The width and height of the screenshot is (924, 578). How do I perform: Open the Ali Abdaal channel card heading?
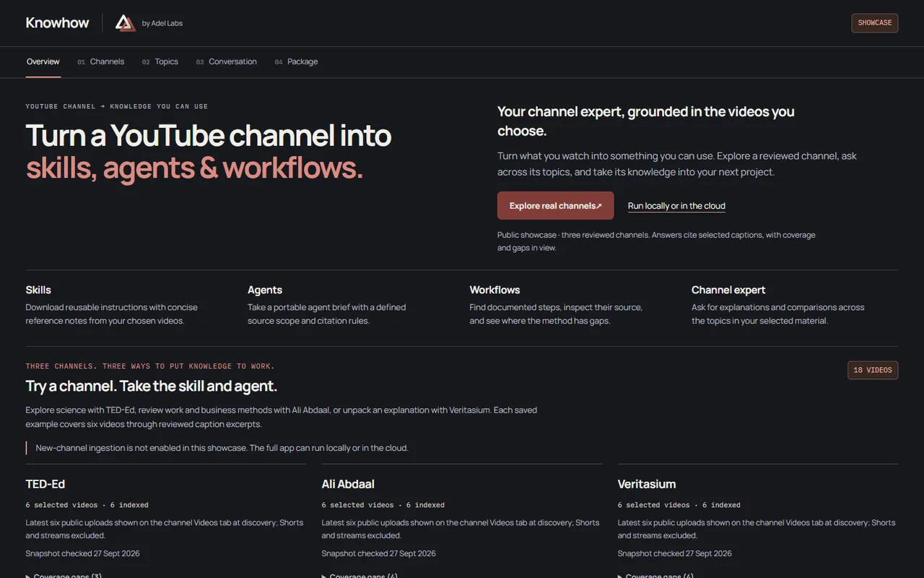point(348,484)
